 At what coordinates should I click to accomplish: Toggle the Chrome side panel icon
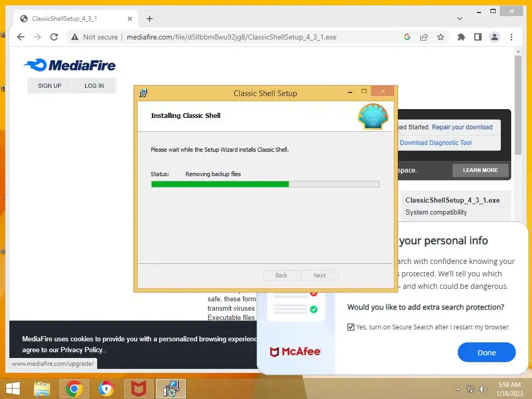478,37
